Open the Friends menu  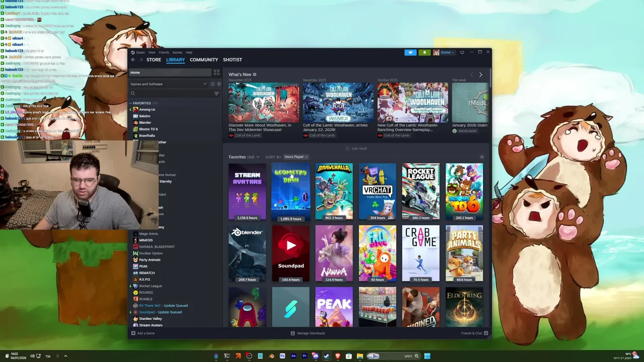coord(164,52)
